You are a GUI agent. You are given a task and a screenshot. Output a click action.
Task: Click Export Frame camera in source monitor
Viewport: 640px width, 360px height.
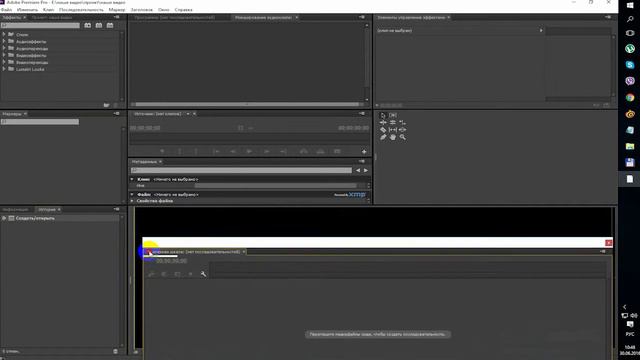click(x=337, y=151)
